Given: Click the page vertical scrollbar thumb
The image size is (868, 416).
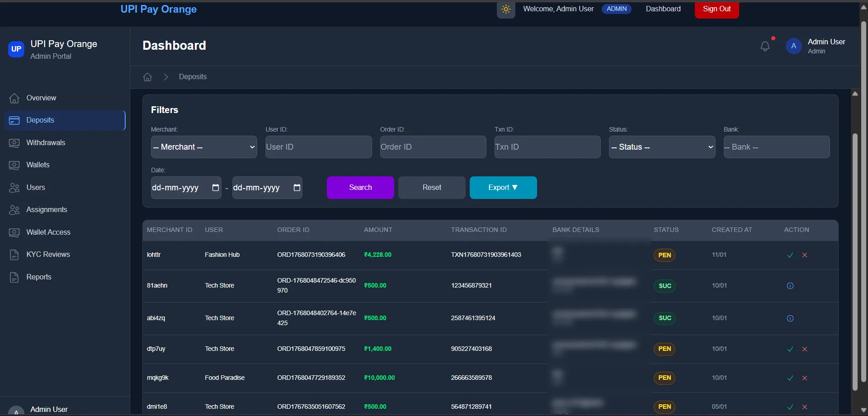Looking at the screenshot, I should tap(863, 201).
